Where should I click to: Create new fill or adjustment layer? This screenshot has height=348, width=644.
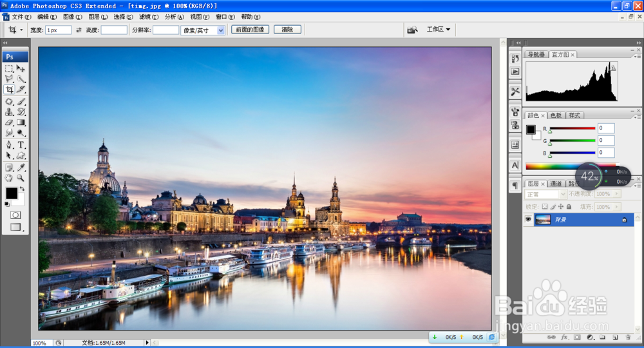tap(590, 337)
